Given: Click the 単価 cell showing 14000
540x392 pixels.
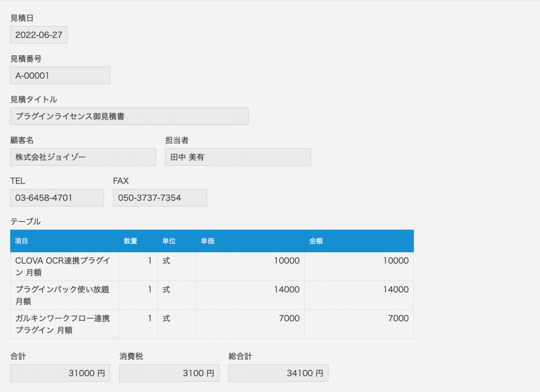Looking at the screenshot, I should (x=250, y=295).
